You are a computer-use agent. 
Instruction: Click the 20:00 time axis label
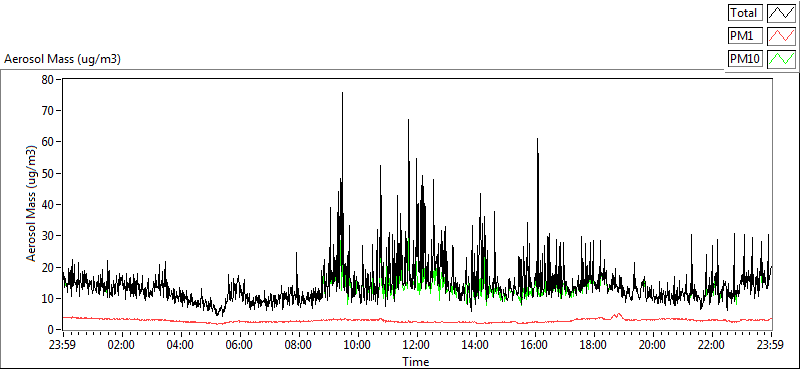point(653,345)
